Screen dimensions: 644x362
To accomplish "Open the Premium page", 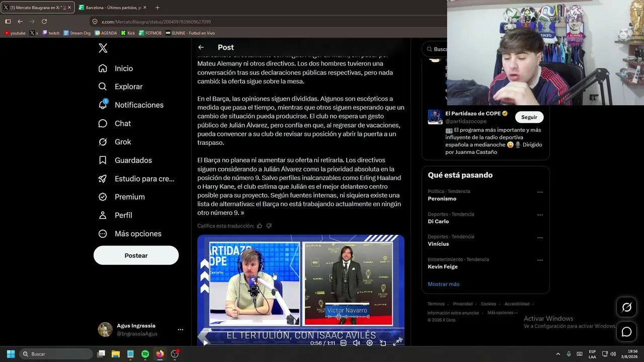I will [122, 197].
